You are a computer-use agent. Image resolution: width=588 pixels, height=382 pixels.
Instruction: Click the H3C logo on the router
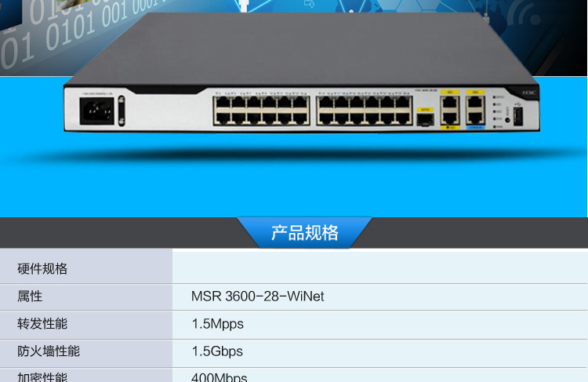click(528, 93)
